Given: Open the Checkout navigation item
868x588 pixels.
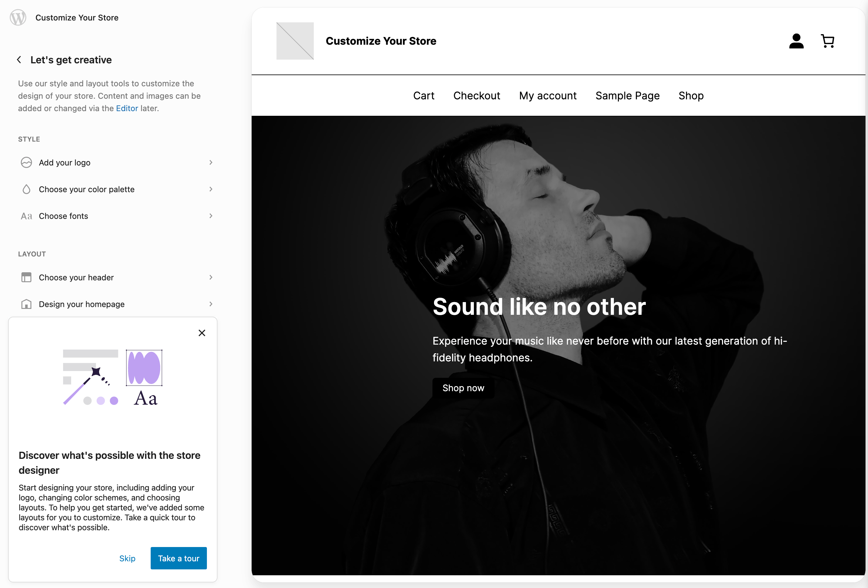Looking at the screenshot, I should point(477,96).
